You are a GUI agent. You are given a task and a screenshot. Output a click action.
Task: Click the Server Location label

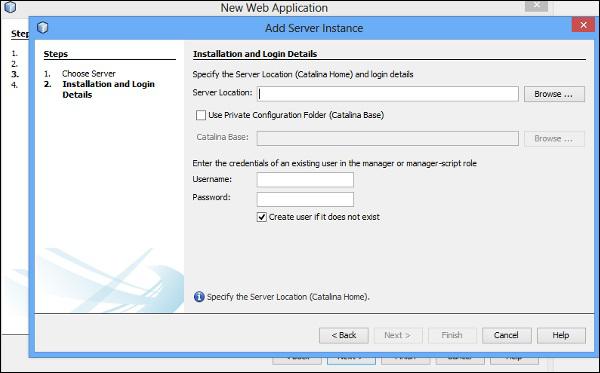222,93
